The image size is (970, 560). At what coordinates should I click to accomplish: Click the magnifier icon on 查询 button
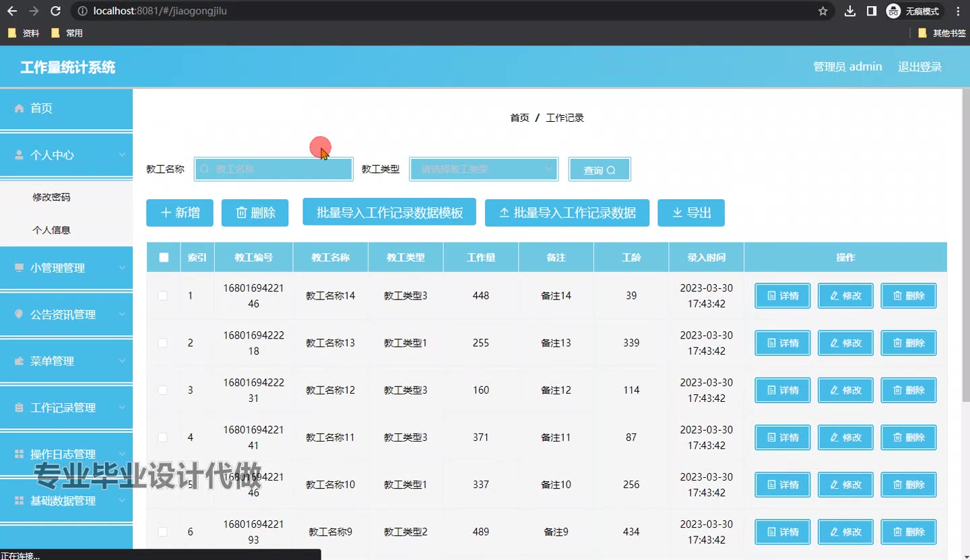[x=611, y=170]
